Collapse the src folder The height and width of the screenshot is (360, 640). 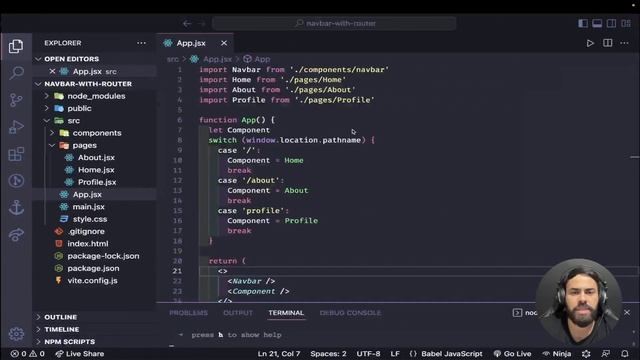pyautogui.click(x=73, y=121)
